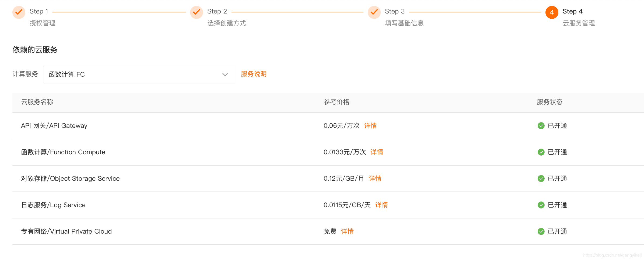Click Function Compute green status check icon
This screenshot has width=644, height=260.
click(x=541, y=152)
